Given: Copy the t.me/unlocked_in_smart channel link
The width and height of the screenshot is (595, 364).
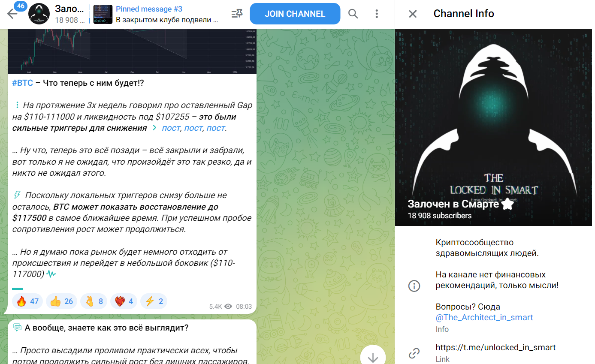Looking at the screenshot, I should [495, 348].
